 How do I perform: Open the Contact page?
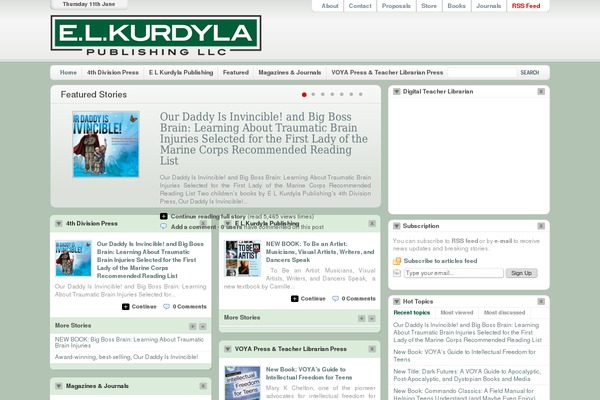[360, 6]
